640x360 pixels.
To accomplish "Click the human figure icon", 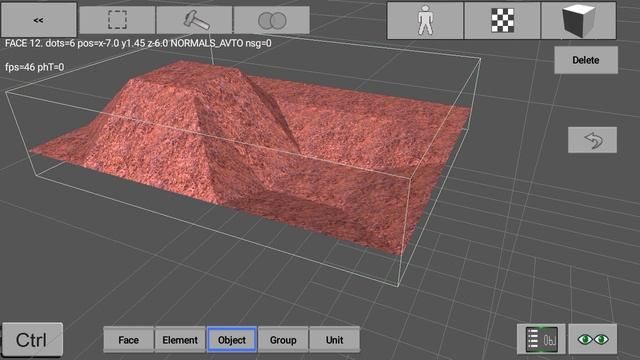I will click(x=425, y=20).
